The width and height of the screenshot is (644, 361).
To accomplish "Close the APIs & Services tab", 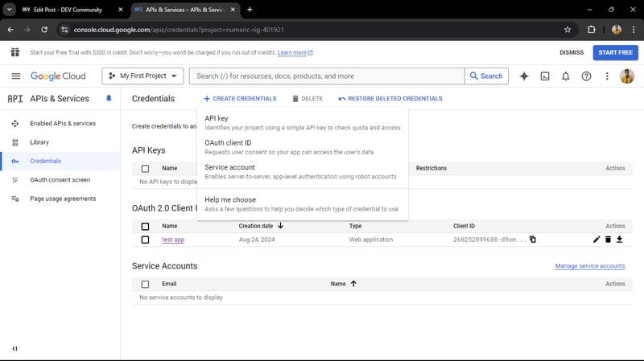I will 233,10.
